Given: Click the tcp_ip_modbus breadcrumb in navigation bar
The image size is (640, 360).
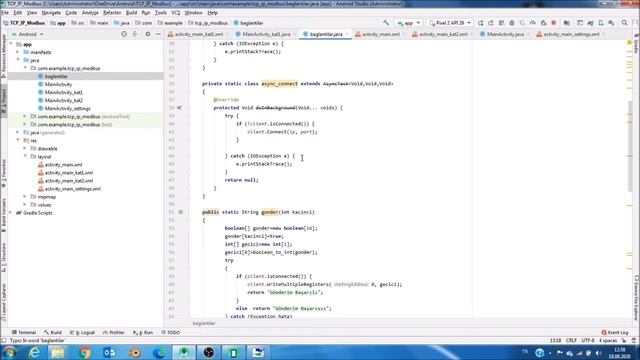Looking at the screenshot, I should tap(208, 23).
